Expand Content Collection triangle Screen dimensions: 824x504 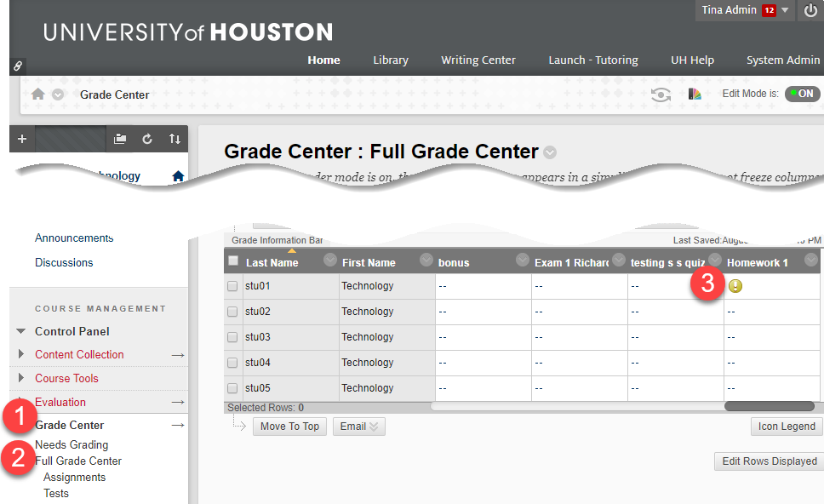coord(21,353)
